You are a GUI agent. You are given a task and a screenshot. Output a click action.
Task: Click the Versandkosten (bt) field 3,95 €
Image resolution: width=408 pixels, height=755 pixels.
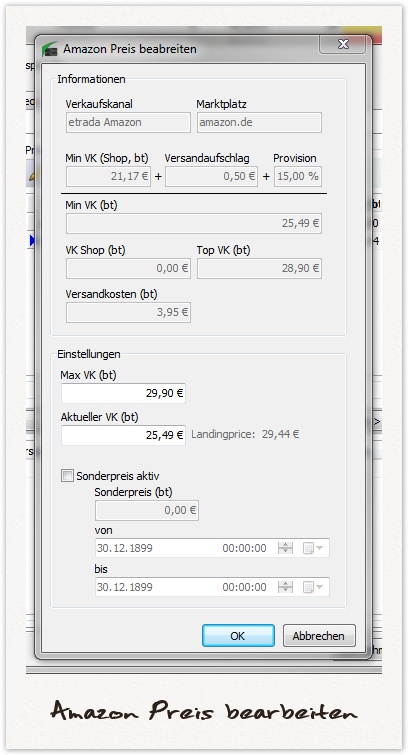tap(128, 312)
